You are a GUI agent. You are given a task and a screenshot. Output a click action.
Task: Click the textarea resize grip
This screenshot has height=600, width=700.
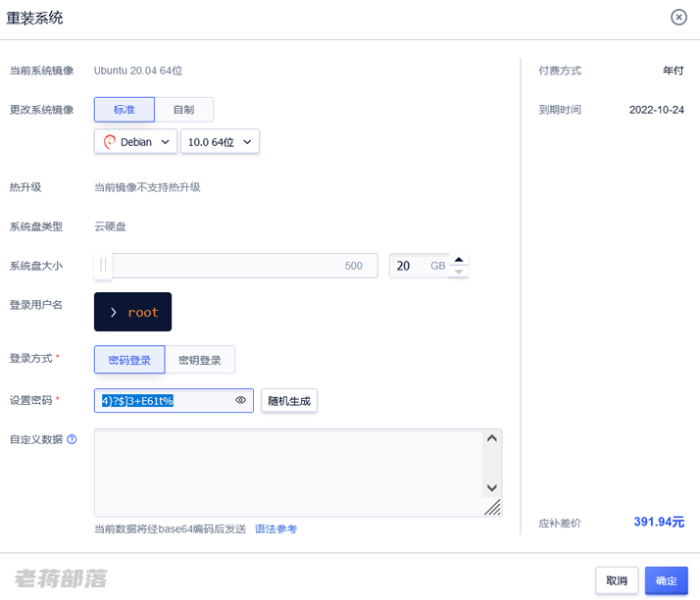coord(493,508)
